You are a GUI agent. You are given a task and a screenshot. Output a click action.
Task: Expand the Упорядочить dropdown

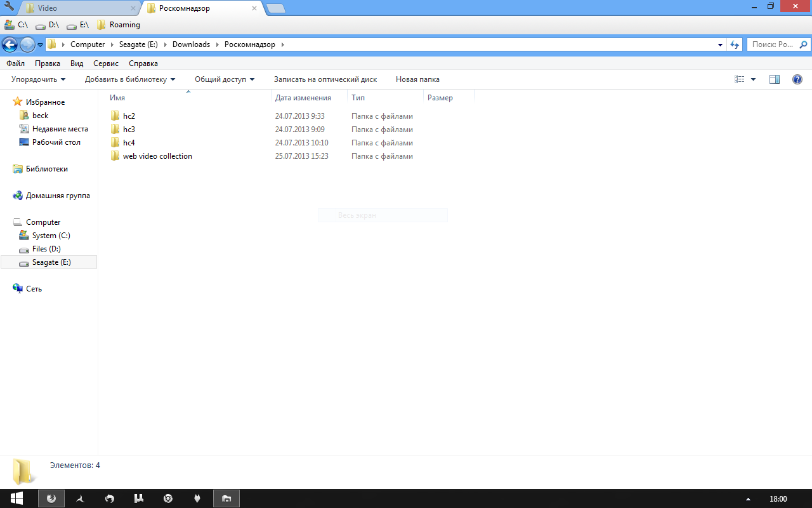point(38,79)
